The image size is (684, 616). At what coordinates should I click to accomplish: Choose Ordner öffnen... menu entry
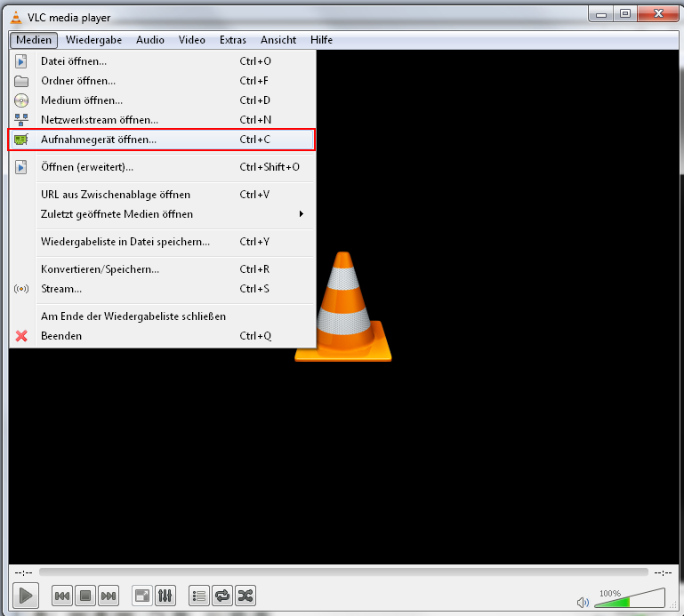point(162,81)
